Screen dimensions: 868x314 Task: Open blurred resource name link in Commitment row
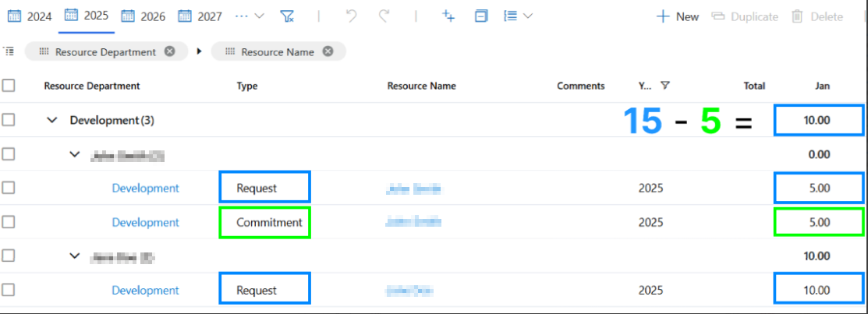click(x=414, y=222)
